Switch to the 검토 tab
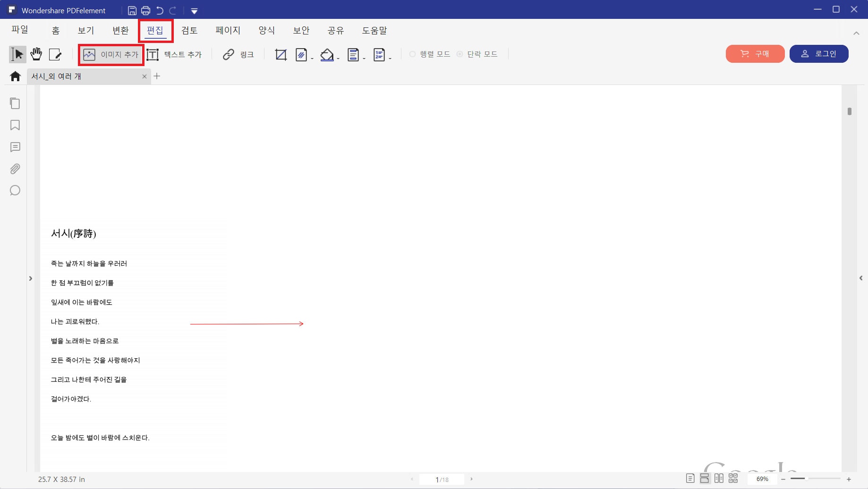Viewport: 868px width, 489px height. pos(189,31)
